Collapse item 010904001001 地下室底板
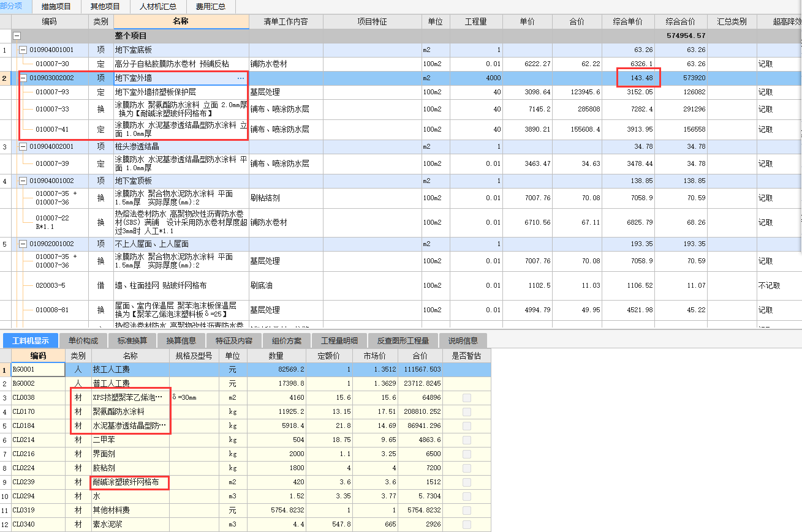Image resolution: width=802 pixels, height=532 pixels. [x=23, y=50]
